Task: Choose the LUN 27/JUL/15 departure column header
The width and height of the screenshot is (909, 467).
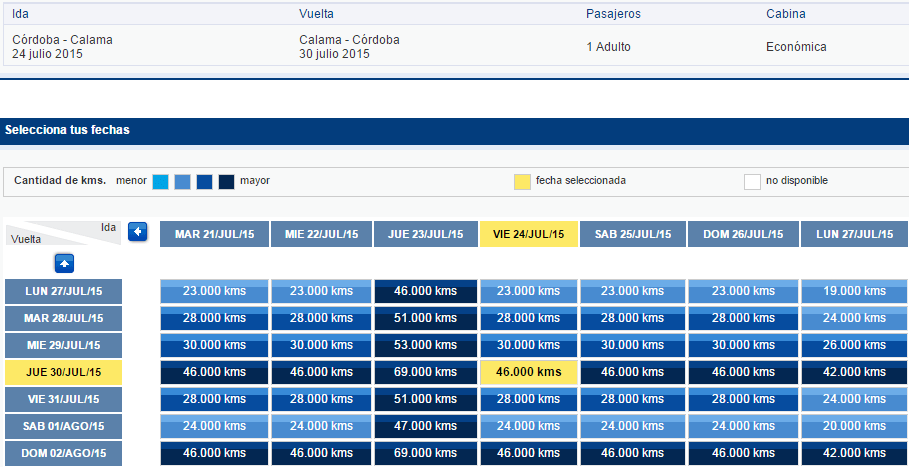Action: pyautogui.click(x=855, y=234)
